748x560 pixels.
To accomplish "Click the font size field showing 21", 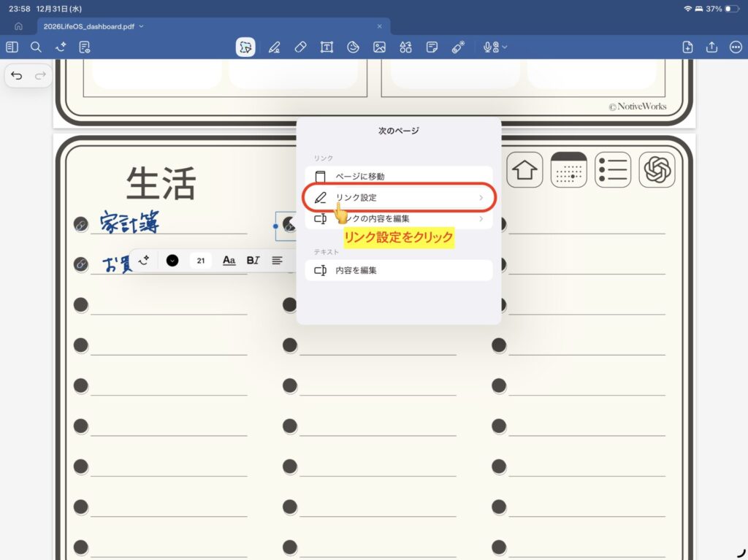I will [200, 260].
